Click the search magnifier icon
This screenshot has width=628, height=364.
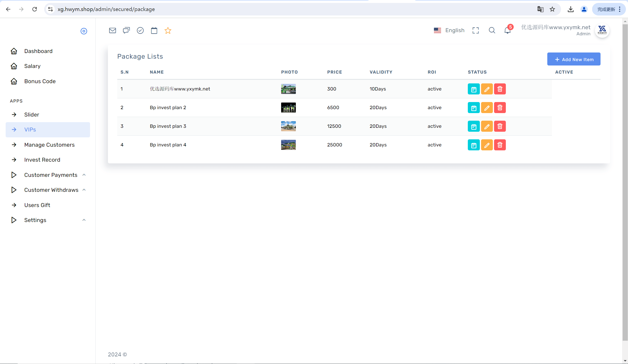(x=492, y=30)
